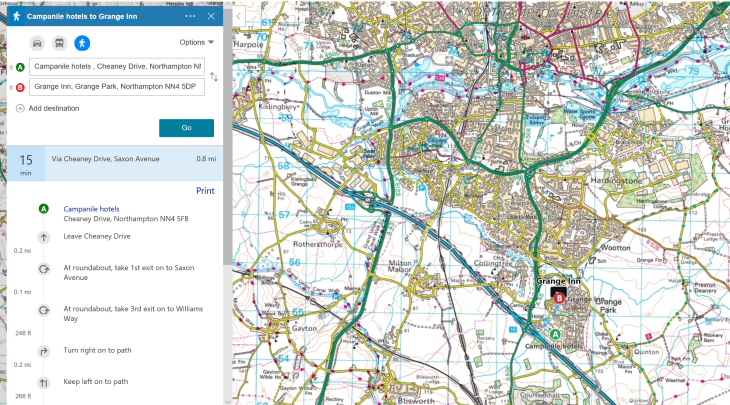Click the Add destination plus icon

click(x=20, y=108)
